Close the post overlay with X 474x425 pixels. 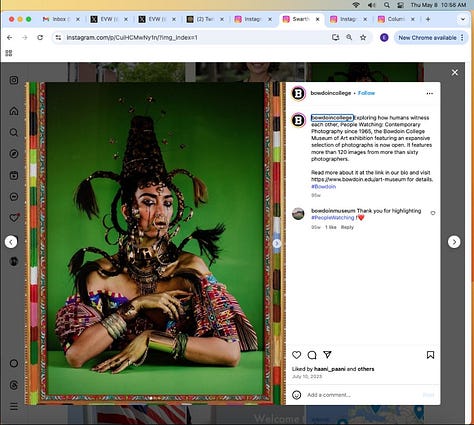tap(455, 72)
